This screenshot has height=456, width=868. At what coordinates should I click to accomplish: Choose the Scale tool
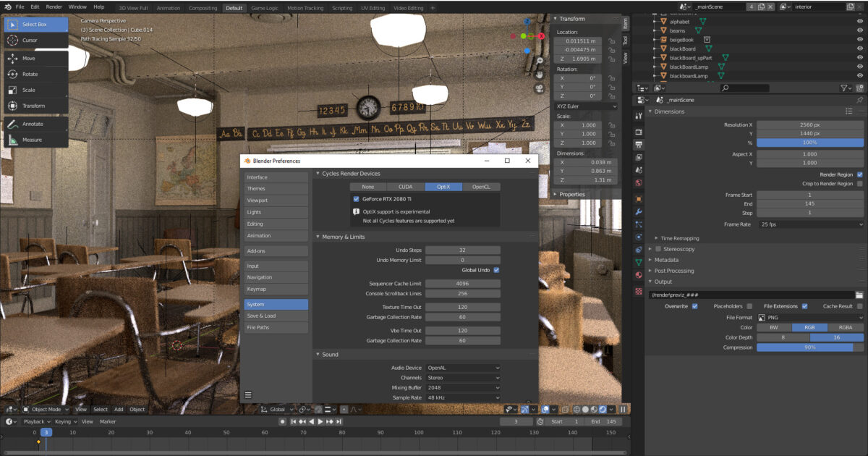click(x=36, y=90)
